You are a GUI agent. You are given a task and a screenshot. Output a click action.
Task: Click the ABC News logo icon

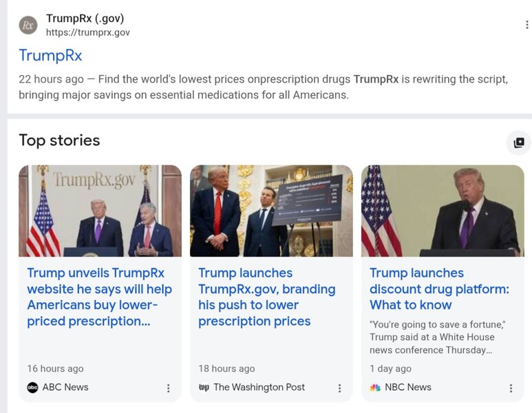click(x=32, y=388)
